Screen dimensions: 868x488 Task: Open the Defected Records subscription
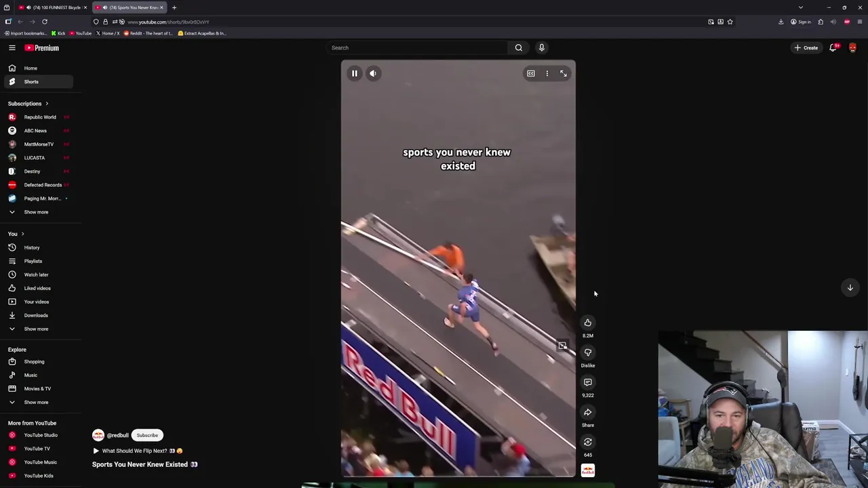click(37, 185)
